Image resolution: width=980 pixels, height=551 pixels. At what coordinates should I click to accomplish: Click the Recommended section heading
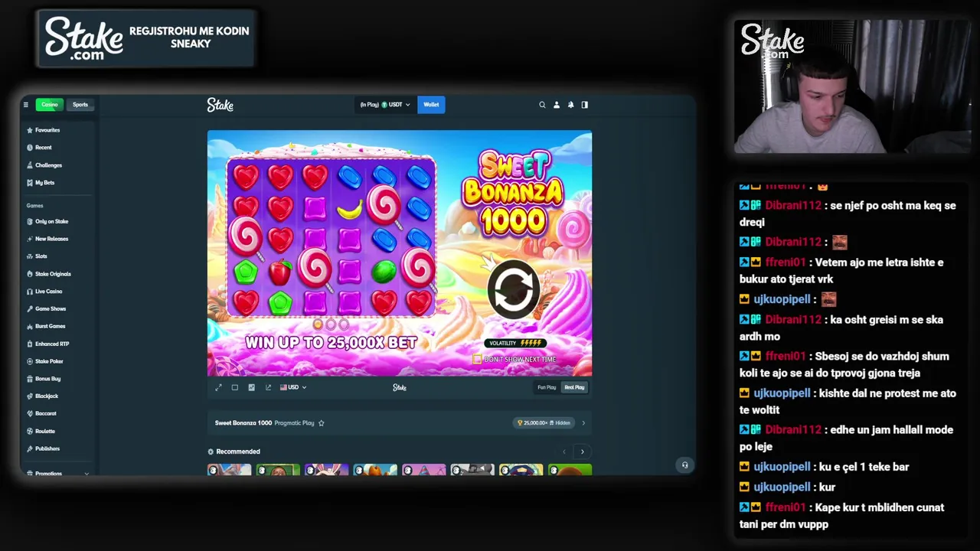click(238, 452)
